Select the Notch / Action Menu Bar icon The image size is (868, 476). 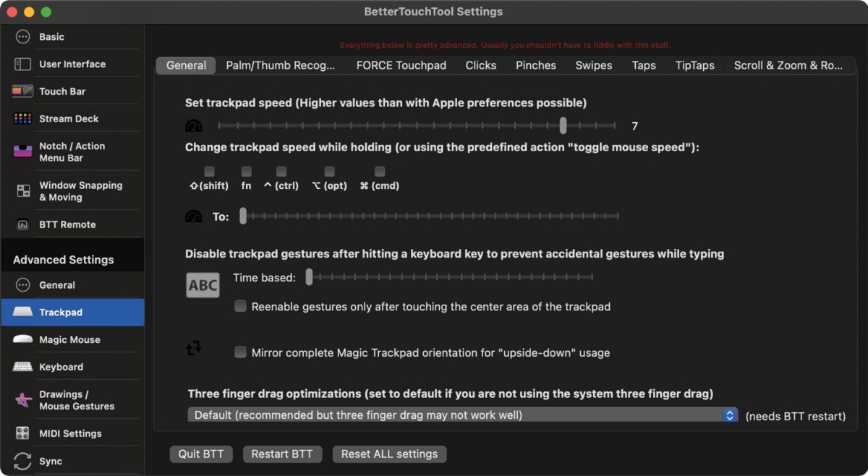pos(22,152)
